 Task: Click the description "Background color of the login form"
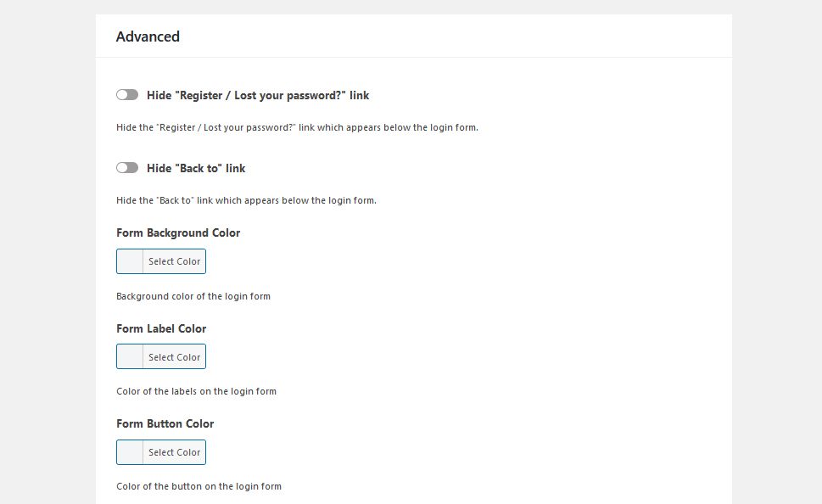coord(193,296)
